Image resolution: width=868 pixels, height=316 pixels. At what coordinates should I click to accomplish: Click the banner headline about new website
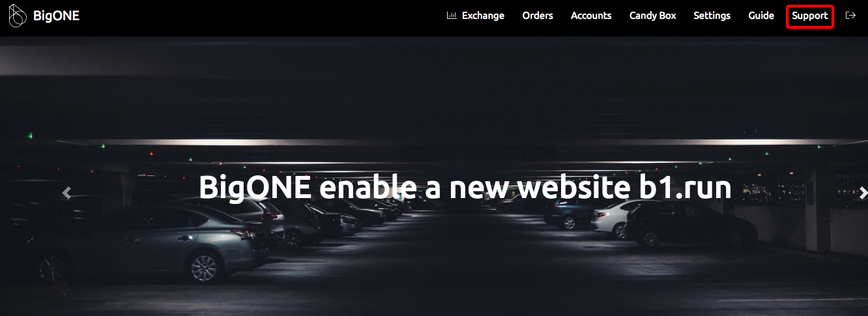coord(465,187)
